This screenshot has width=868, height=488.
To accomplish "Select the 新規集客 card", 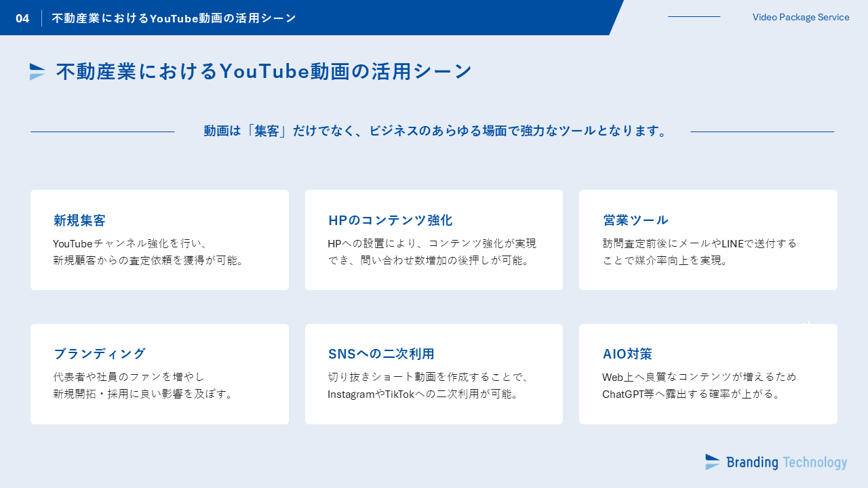I will point(159,240).
